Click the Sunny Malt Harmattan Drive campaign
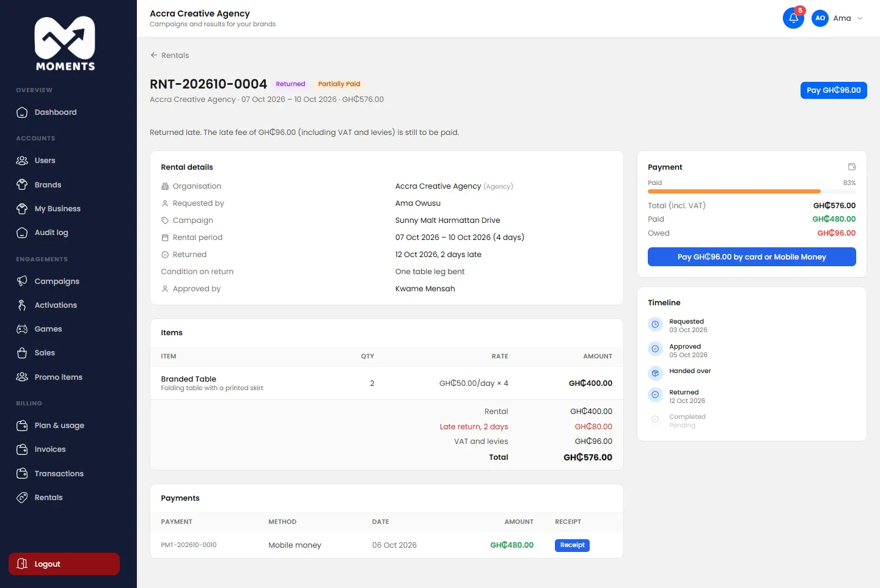 447,220
